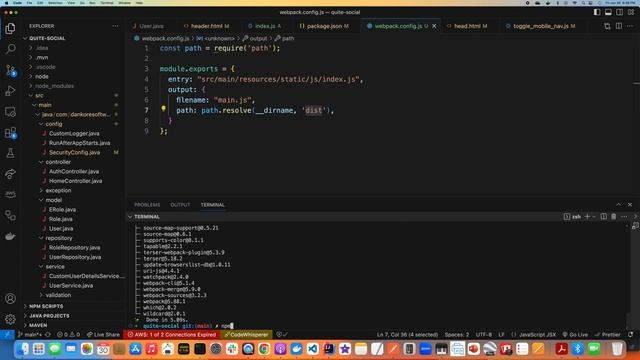This screenshot has width=640, height=360.
Task: Toggle the bottom panel layout button
Action: coord(608,12)
